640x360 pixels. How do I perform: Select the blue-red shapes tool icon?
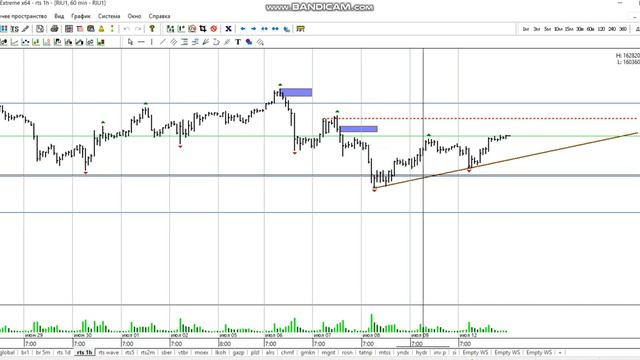(249, 42)
